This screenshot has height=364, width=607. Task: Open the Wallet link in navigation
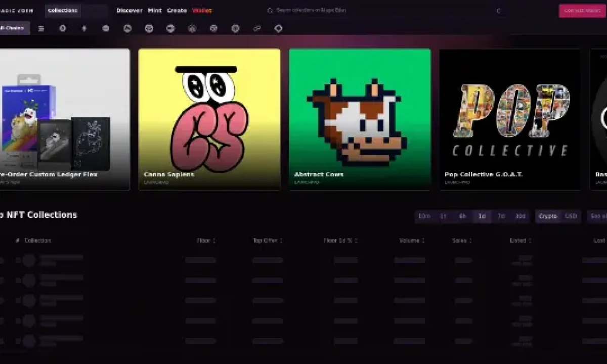pos(202,11)
